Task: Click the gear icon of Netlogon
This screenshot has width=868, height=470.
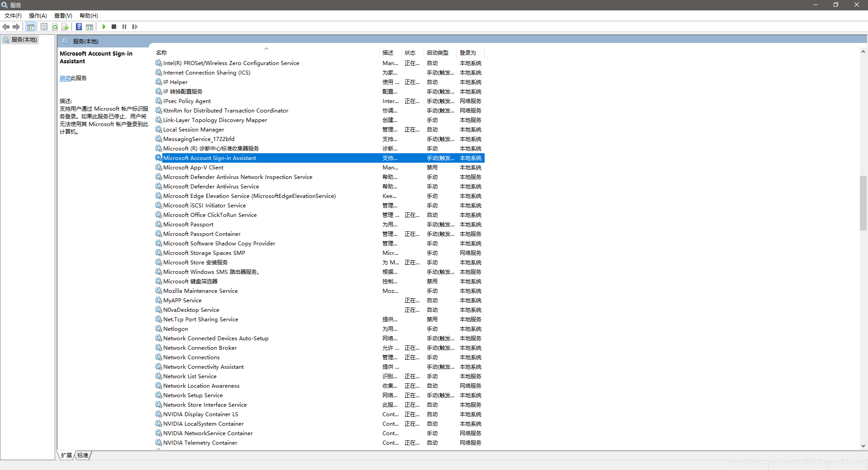Action: 159,329
